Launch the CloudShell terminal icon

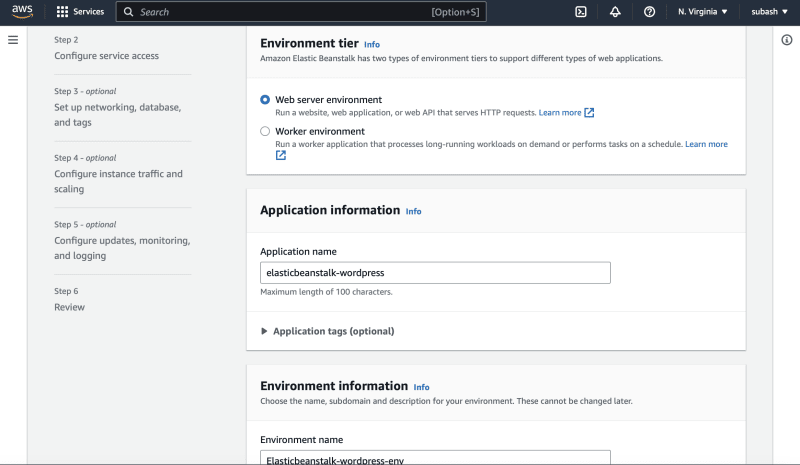(581, 12)
